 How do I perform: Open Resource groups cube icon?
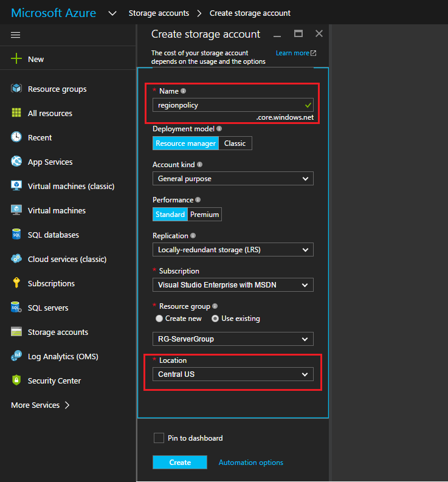(16, 89)
